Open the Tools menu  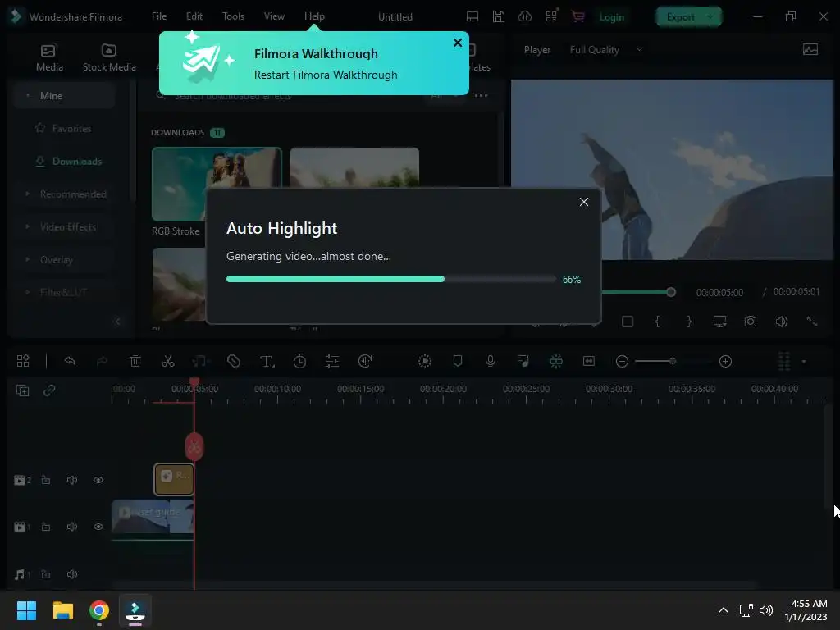pos(234,16)
